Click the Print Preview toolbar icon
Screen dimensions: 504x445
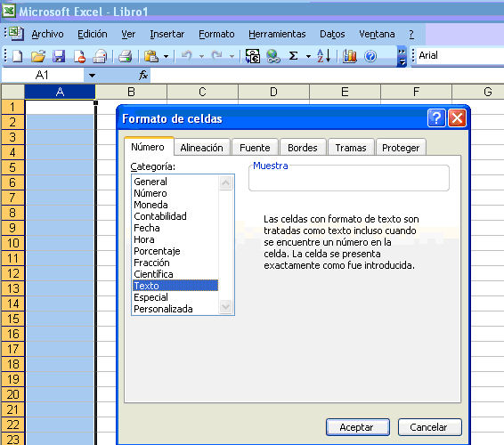coord(100,56)
